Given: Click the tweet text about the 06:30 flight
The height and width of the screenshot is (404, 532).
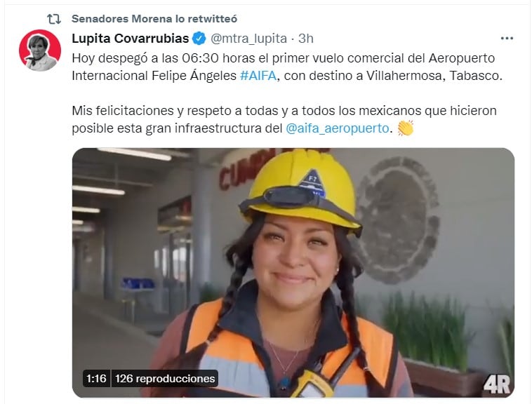Looking at the screenshot, I should click(286, 67).
